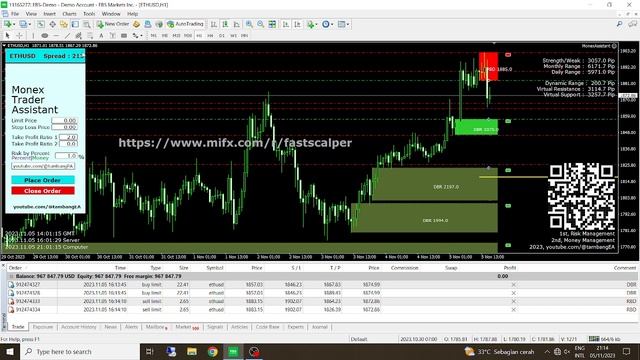Open the Profiles toolbar icon

pos(22,24)
